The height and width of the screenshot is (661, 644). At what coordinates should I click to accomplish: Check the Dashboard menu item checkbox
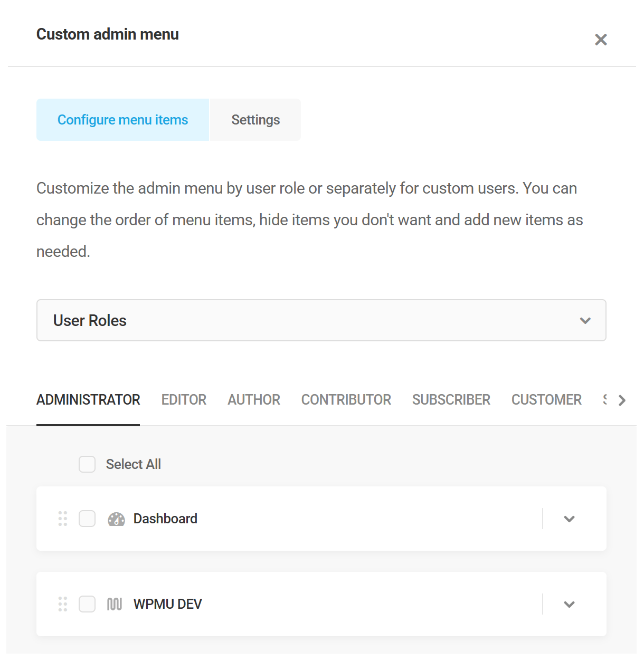click(x=87, y=519)
